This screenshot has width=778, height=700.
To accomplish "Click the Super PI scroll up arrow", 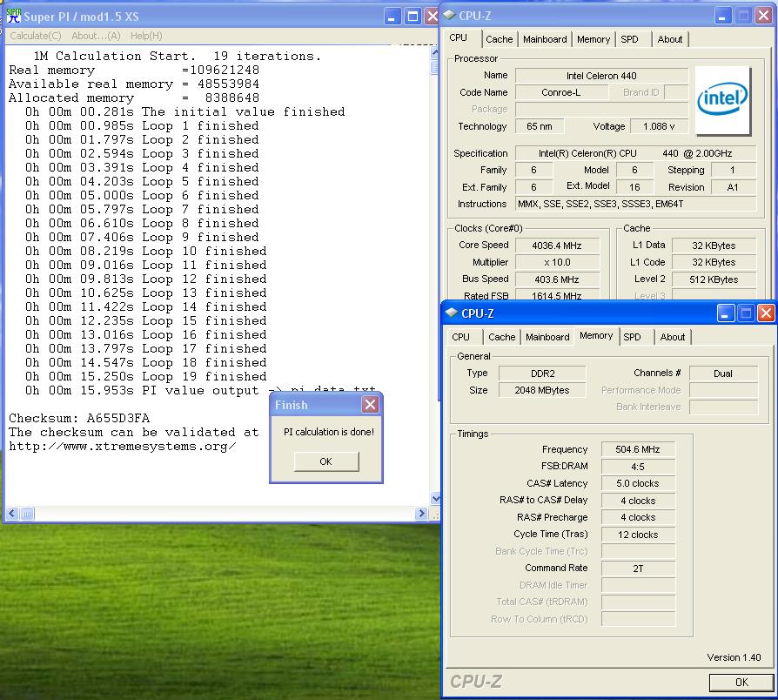I will click(435, 51).
